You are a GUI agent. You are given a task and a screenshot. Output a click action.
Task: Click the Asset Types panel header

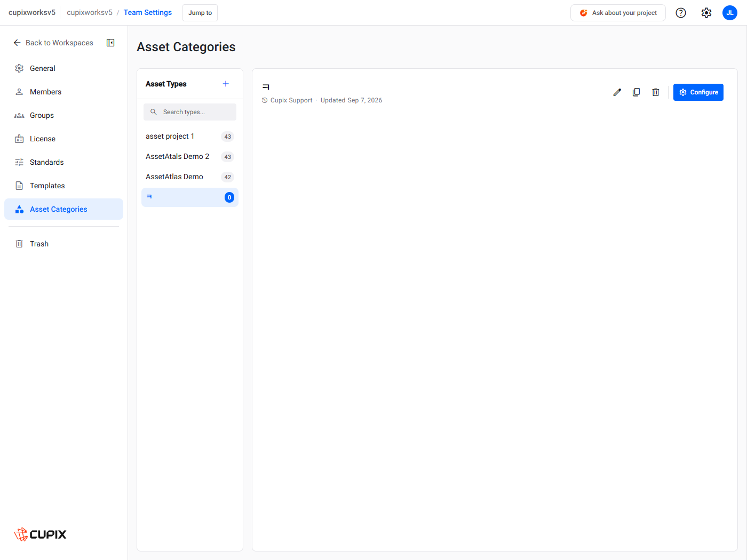(166, 84)
